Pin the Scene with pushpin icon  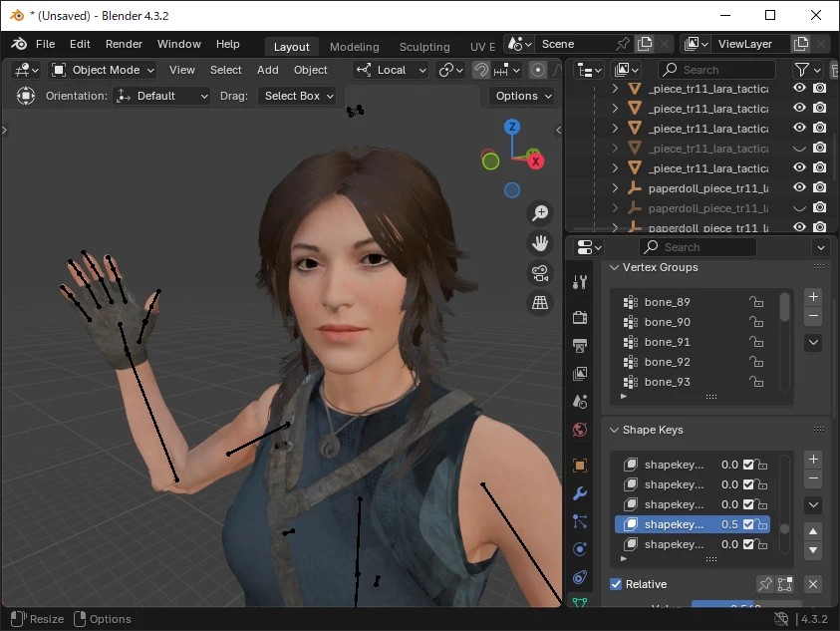(x=623, y=44)
